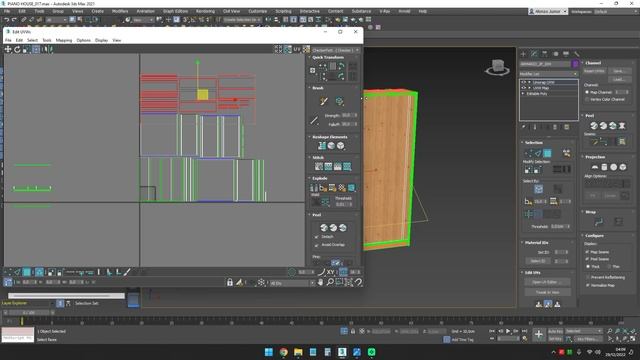Select the Rotate tool in Edit UVWs toolbar
Image resolution: width=640 pixels, height=360 pixels.
pos(17,49)
